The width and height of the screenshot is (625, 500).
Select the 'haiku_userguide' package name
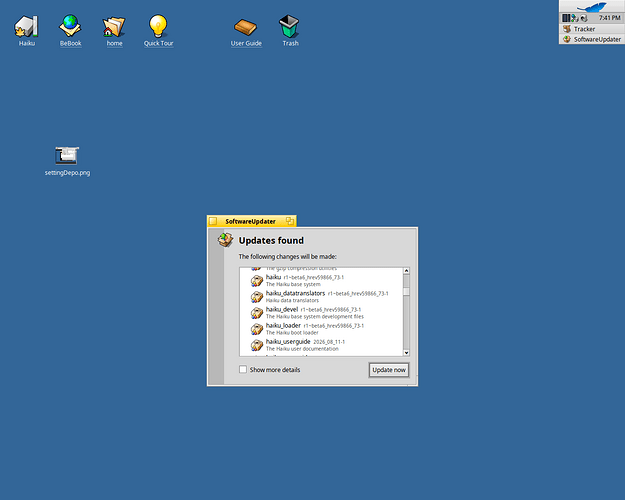pyautogui.click(x=288, y=342)
